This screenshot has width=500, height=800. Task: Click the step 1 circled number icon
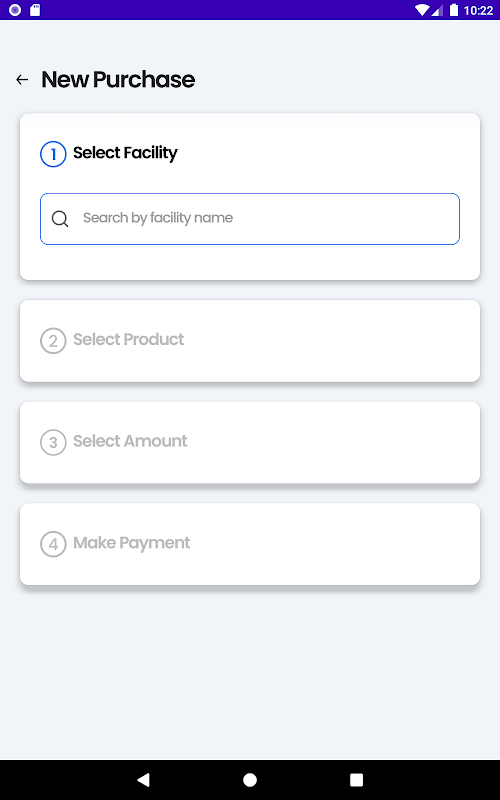[53, 154]
